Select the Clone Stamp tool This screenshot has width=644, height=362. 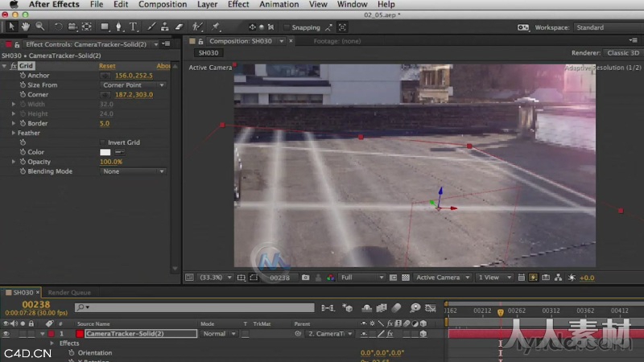[x=165, y=27]
